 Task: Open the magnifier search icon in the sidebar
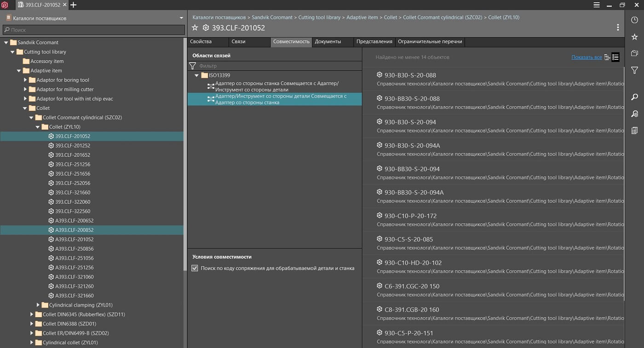point(634,97)
